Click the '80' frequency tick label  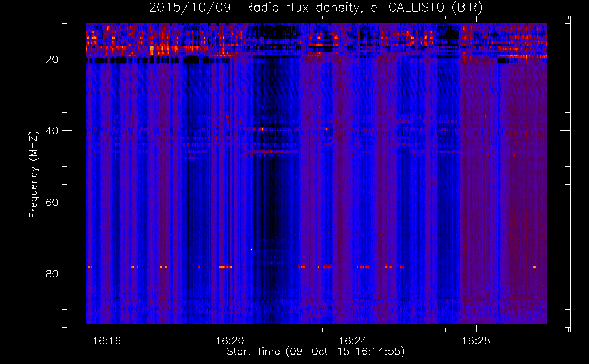(x=52, y=274)
